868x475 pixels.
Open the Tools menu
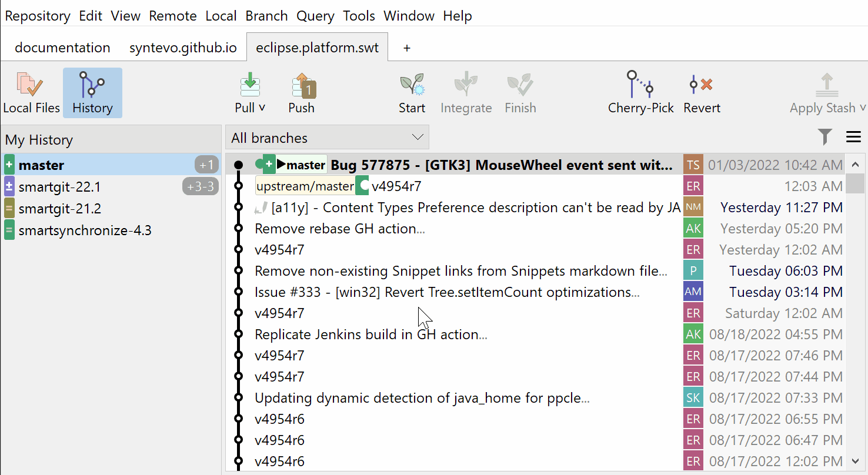click(359, 16)
